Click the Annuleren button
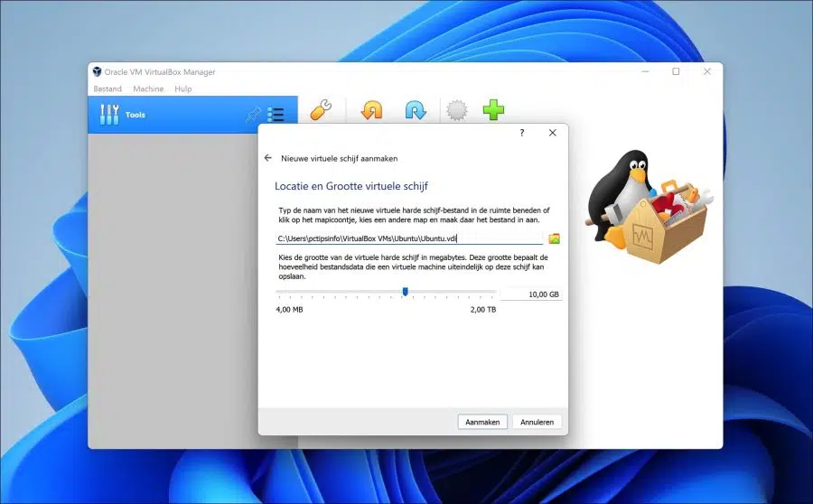The height and width of the screenshot is (504, 813). 537,422
